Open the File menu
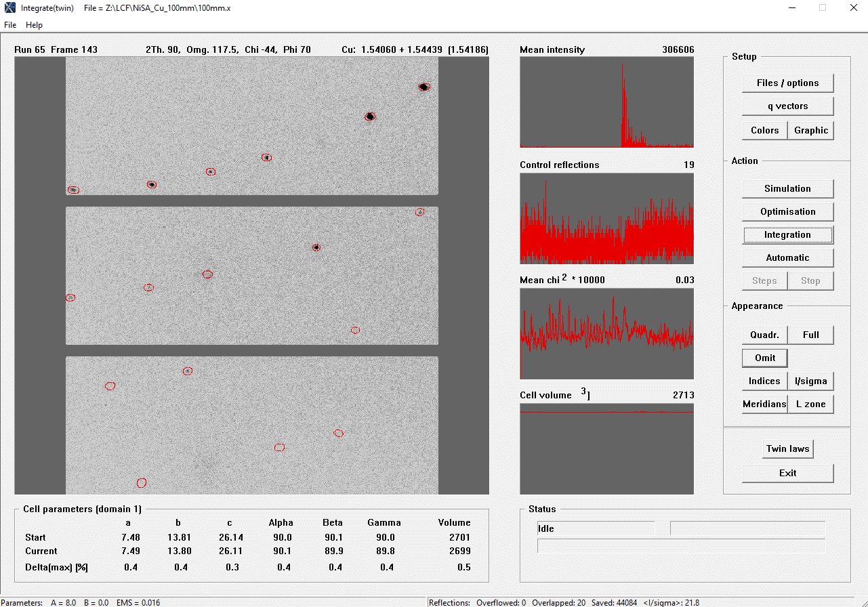The width and height of the screenshot is (868, 607). pos(10,25)
